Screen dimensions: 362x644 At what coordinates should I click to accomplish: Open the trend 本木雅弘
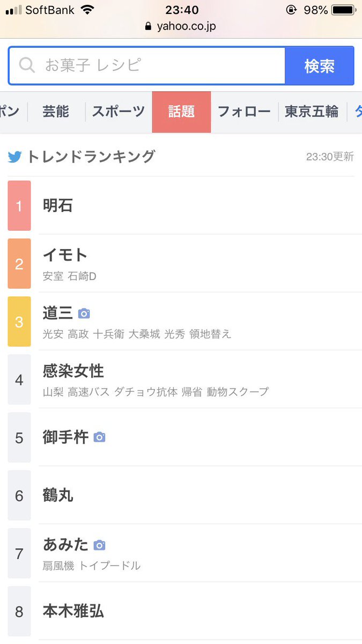pyautogui.click(x=181, y=611)
